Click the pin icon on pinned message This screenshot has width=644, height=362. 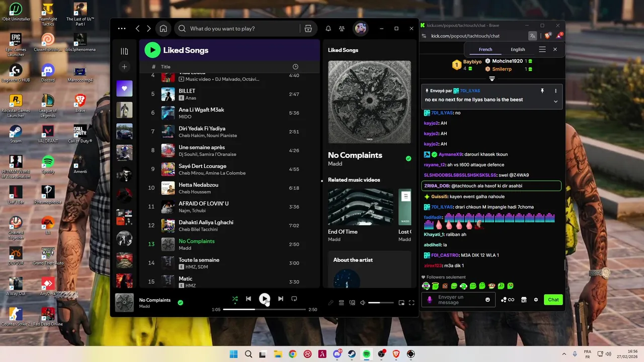(542, 91)
